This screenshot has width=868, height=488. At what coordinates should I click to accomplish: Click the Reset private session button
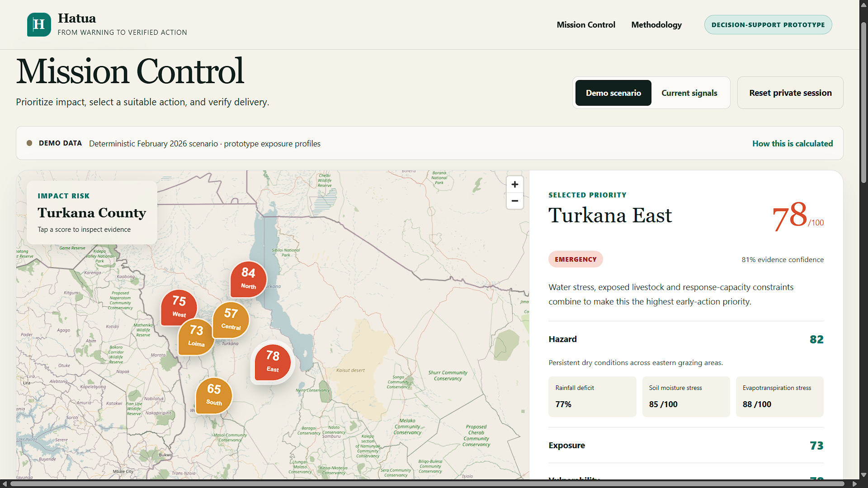790,93
